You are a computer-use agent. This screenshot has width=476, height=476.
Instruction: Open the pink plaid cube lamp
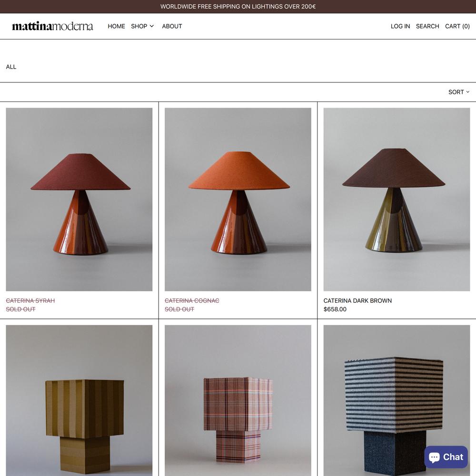[238, 400]
